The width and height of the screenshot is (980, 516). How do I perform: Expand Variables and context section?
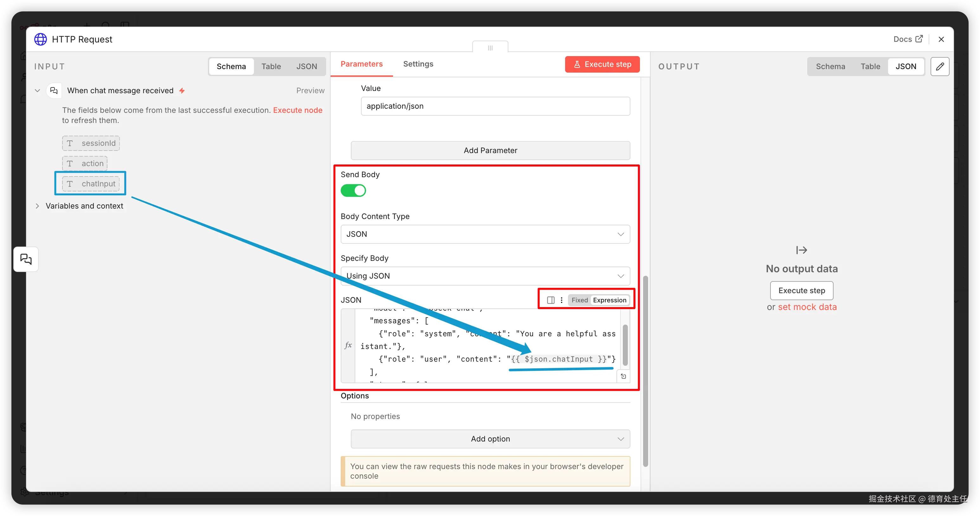click(84, 206)
